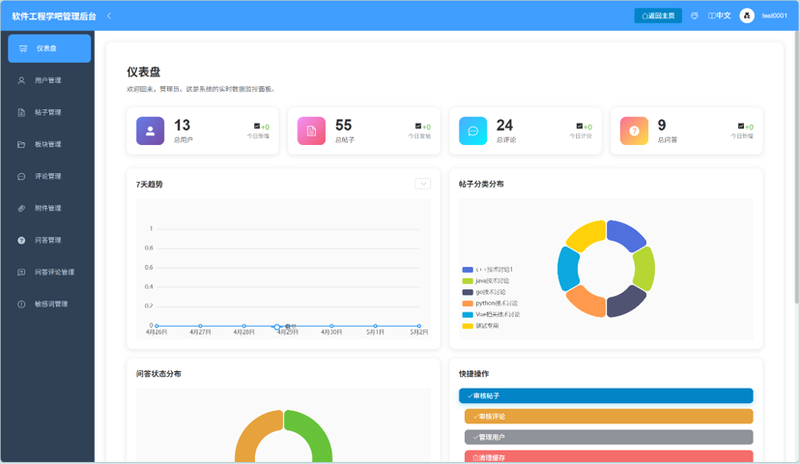Click the 5月1日 data point on trend chart
800x464 pixels.
[376, 326]
